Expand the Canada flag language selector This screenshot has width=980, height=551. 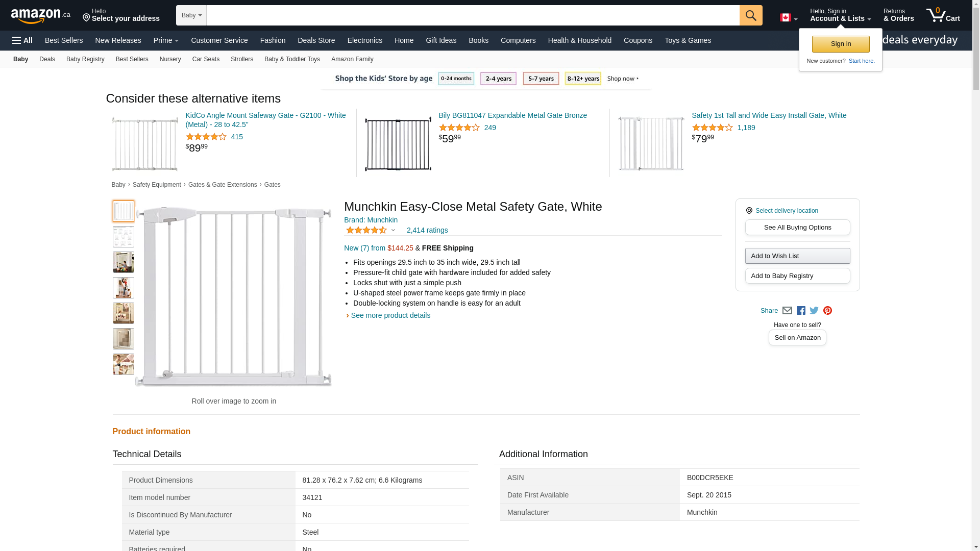[789, 18]
